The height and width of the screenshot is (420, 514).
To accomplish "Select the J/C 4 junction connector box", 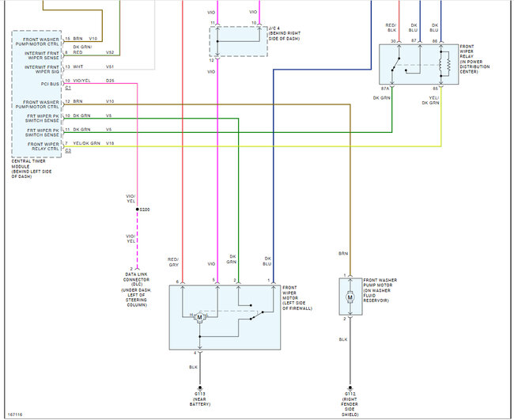I will tap(238, 42).
